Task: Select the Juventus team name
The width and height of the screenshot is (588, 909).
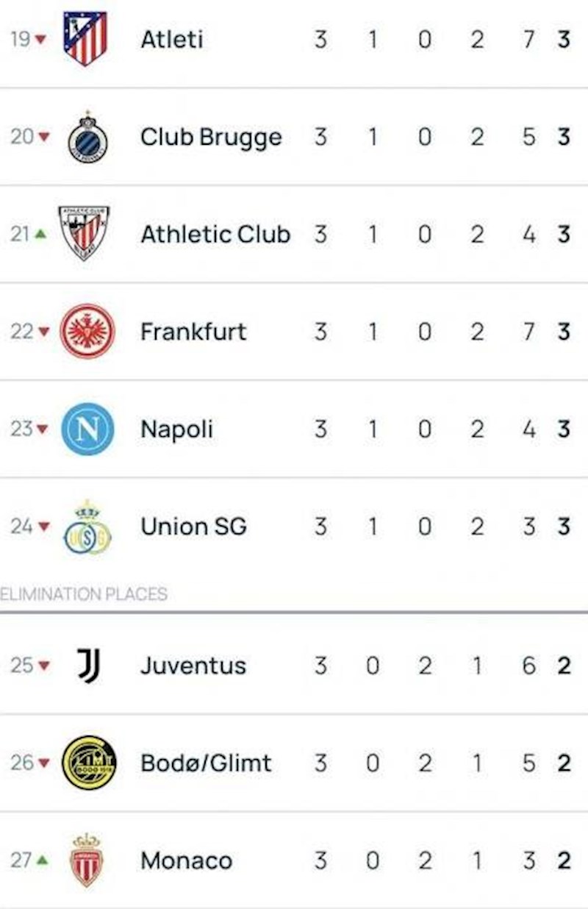Action: pos(193,666)
